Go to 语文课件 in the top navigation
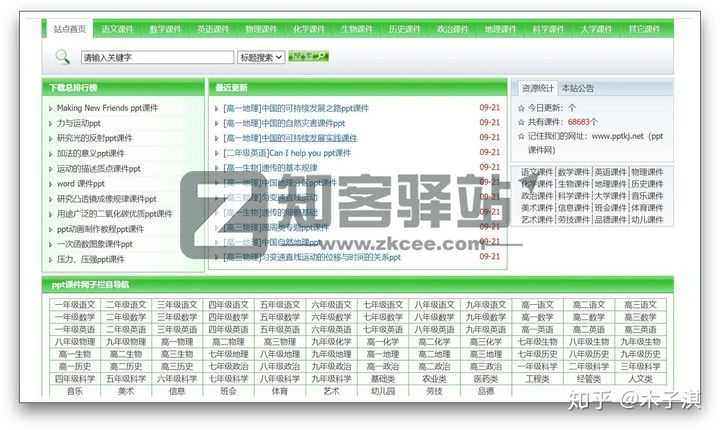This screenshot has height=430, width=720. pos(118,29)
